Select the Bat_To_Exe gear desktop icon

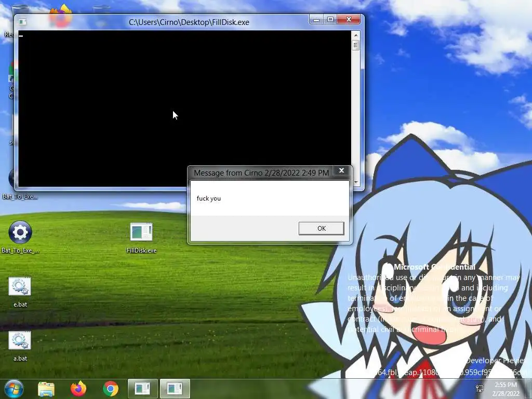(x=20, y=232)
